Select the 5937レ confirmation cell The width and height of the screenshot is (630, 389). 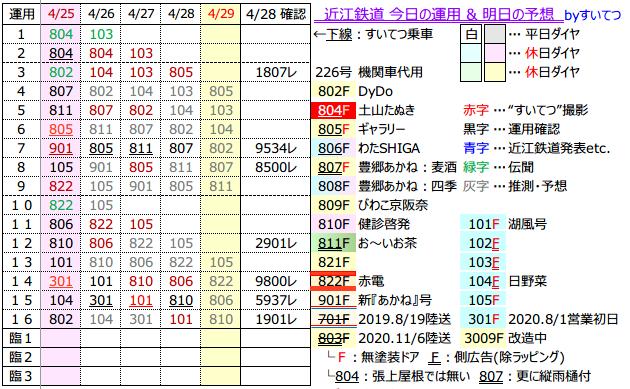276,300
